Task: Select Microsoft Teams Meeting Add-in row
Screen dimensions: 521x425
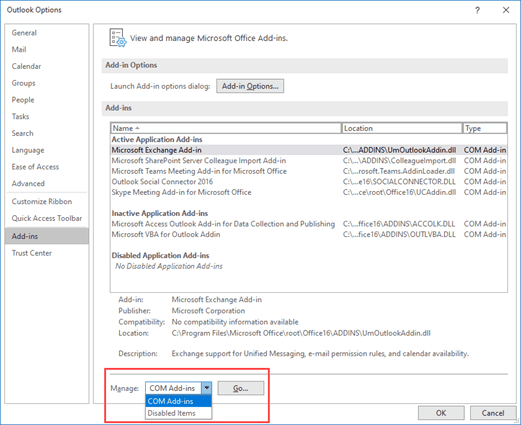Action: 309,171
